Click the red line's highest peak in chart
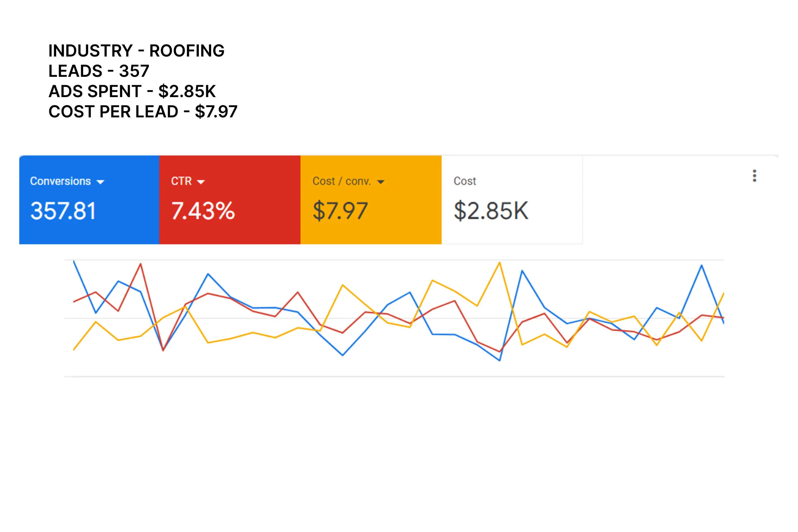Viewport: 798px width, 532px height. [x=140, y=264]
